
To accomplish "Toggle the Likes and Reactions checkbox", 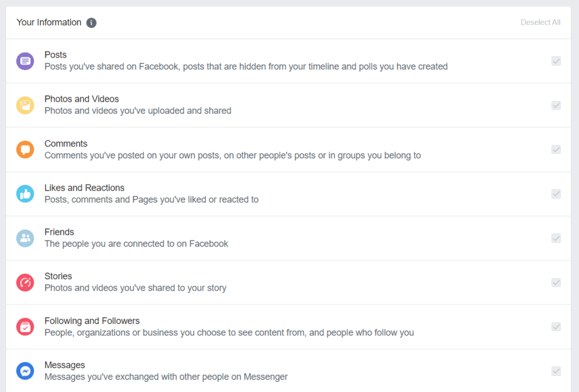I will coord(556,194).
